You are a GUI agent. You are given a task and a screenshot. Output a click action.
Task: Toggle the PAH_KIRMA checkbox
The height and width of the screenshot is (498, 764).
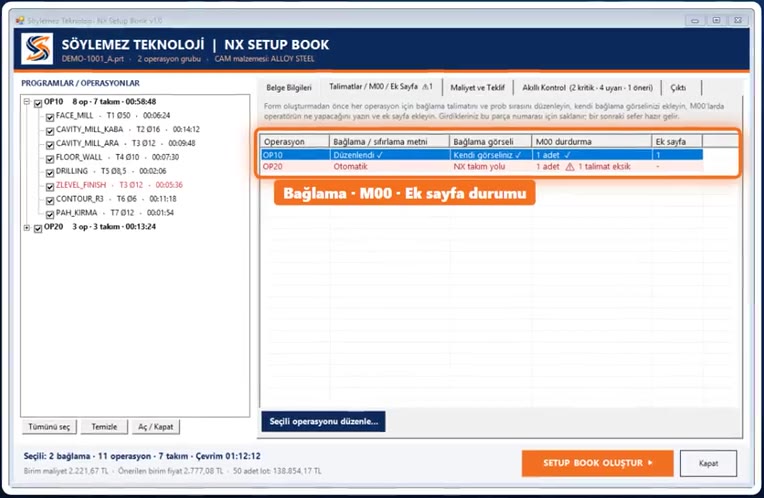[x=50, y=214]
